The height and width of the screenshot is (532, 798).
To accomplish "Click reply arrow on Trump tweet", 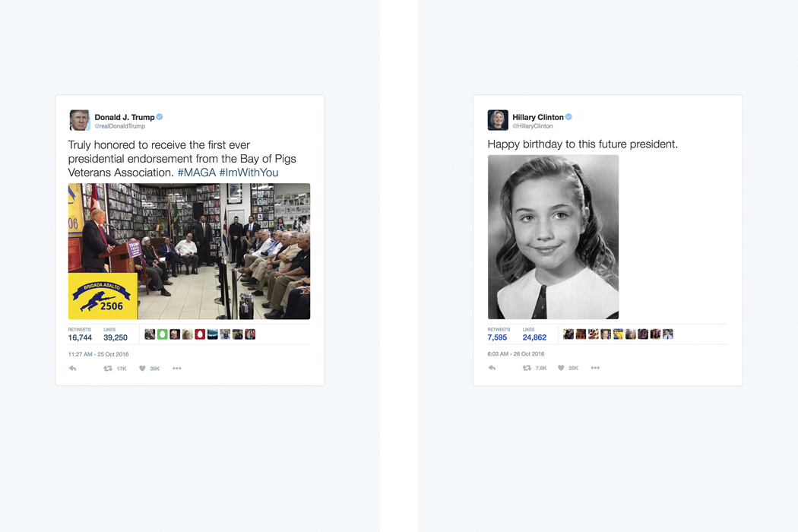I will tap(73, 368).
